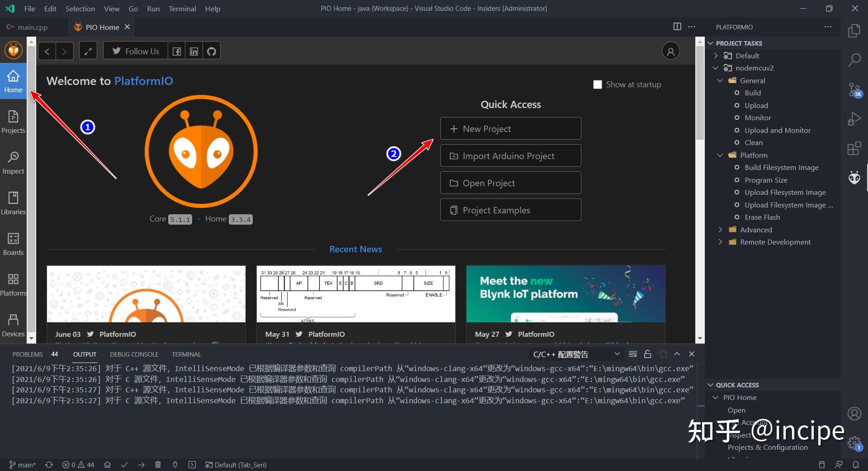Open the Selection menu
Screen dimensions: 868x471
(x=80, y=9)
